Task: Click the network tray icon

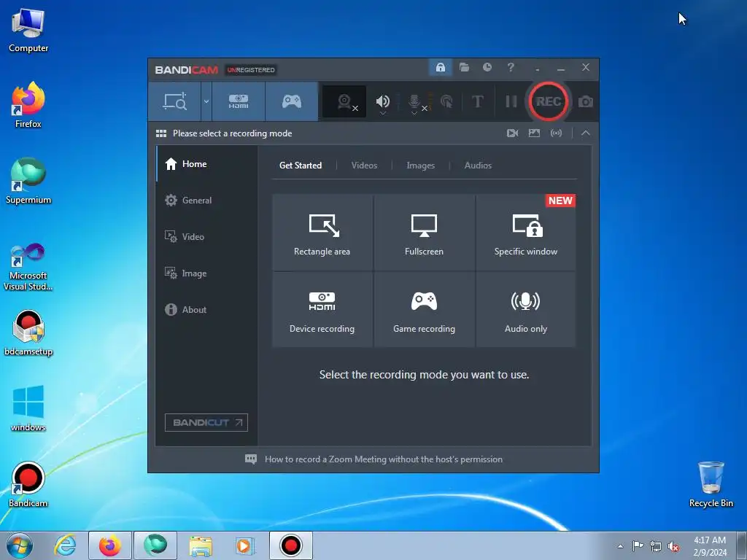Action: click(656, 546)
